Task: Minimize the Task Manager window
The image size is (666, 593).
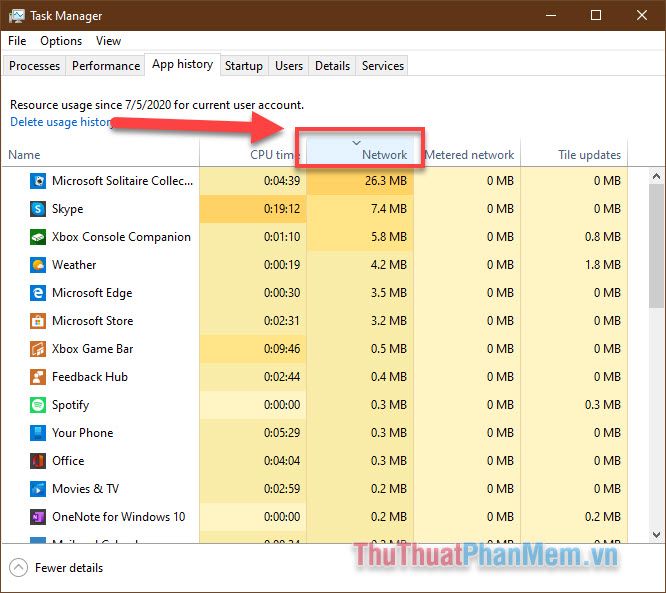Action: [x=551, y=15]
